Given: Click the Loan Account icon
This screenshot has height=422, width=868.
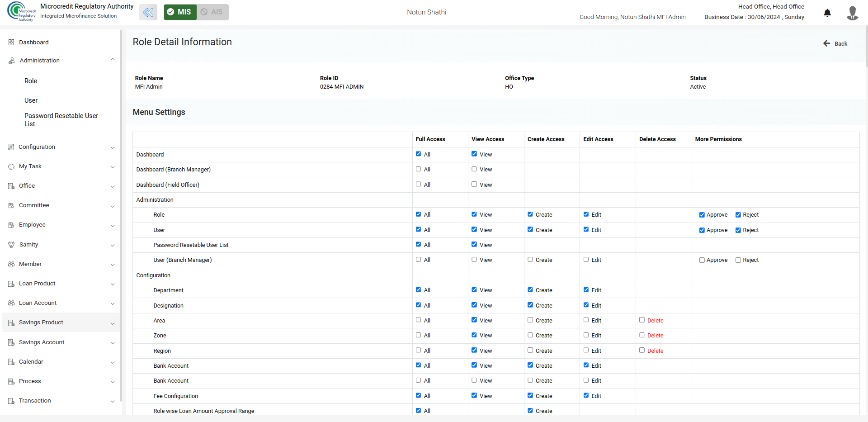Looking at the screenshot, I should pos(11,303).
